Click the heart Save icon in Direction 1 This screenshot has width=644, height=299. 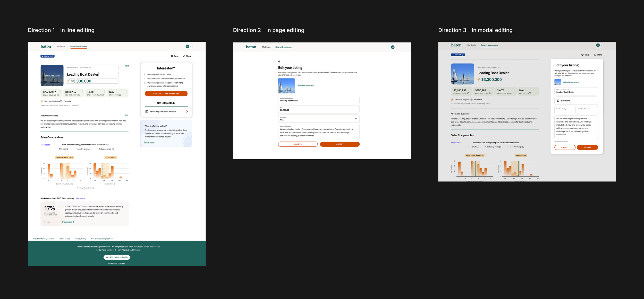click(x=172, y=56)
